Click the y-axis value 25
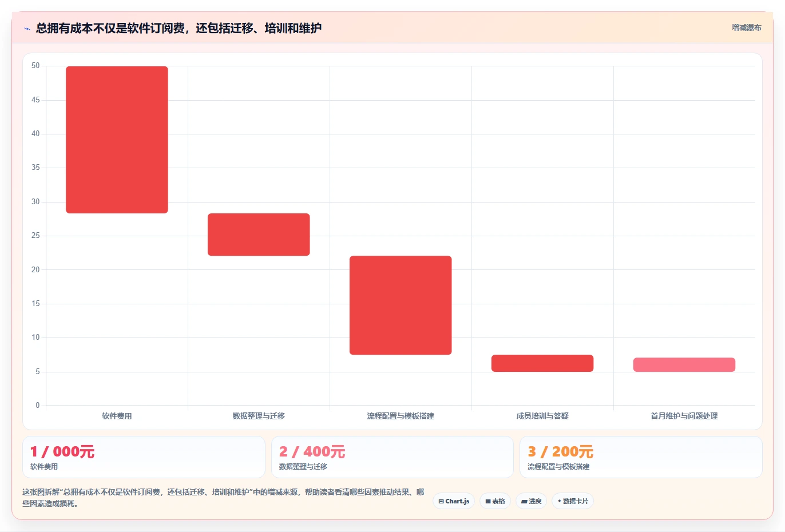Viewport: 785px width, 532px height. click(35, 236)
